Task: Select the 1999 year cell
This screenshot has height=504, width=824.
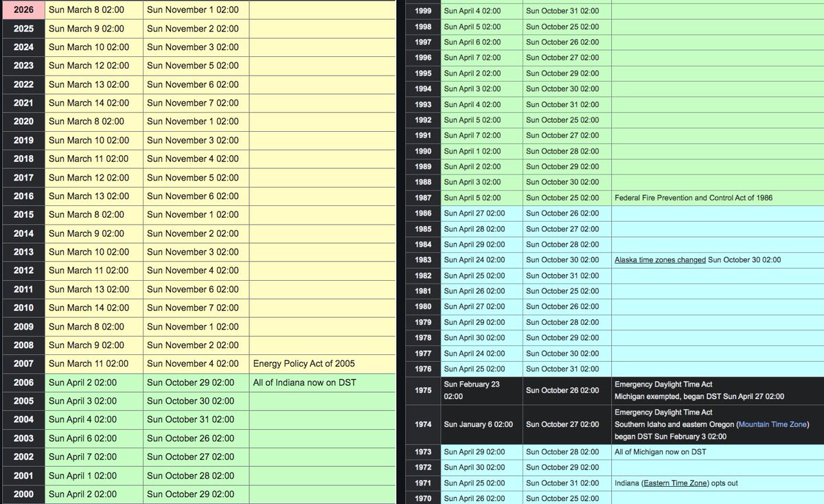Action: point(424,12)
